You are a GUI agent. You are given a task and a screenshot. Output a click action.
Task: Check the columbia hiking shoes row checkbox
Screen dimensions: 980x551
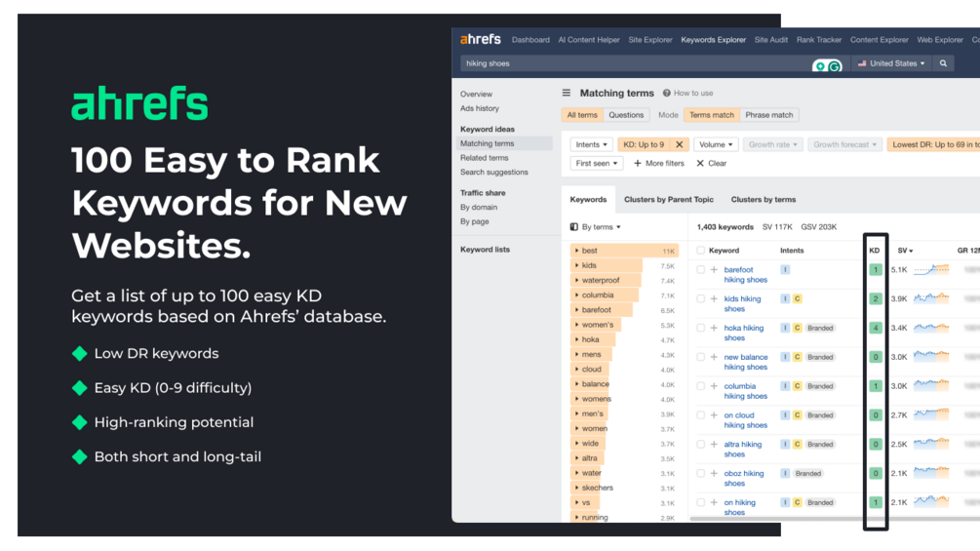point(700,386)
